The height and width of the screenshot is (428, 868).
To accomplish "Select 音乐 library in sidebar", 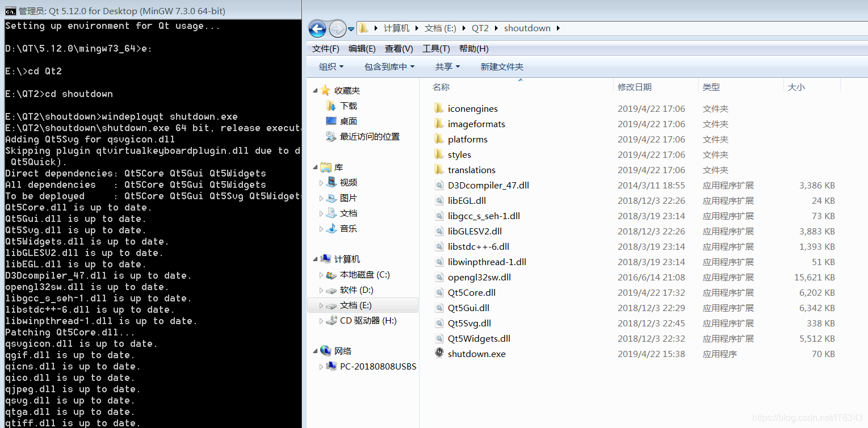I will (349, 229).
